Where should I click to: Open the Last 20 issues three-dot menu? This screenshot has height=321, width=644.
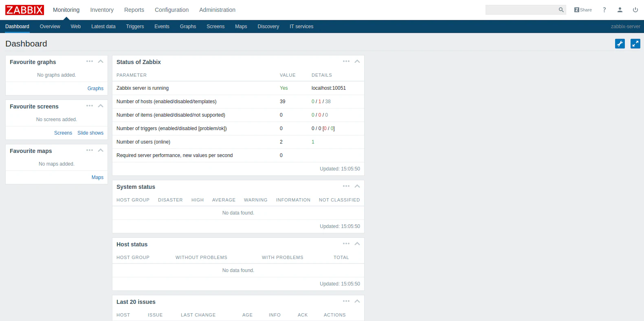[346, 301]
